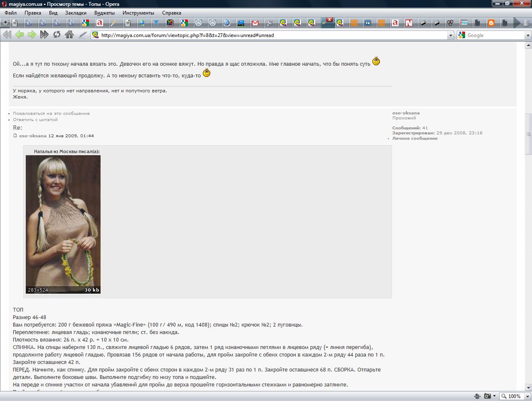The height and width of the screenshot is (401, 532).
Task: Click the small post icon before oso-oksana
Action: point(15,136)
